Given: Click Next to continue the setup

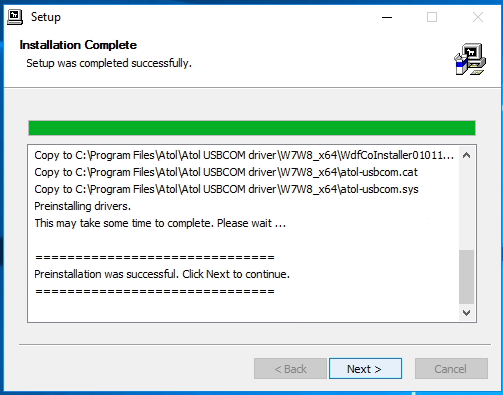Looking at the screenshot, I should coord(365,369).
